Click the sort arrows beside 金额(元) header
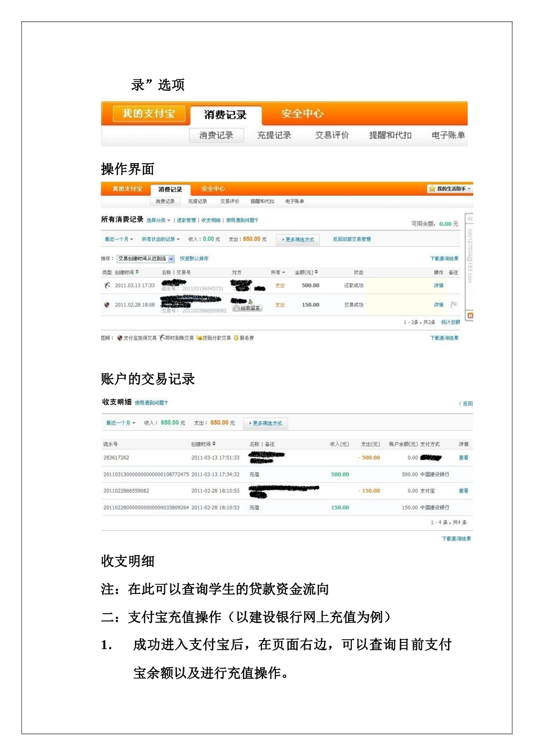 pos(316,272)
